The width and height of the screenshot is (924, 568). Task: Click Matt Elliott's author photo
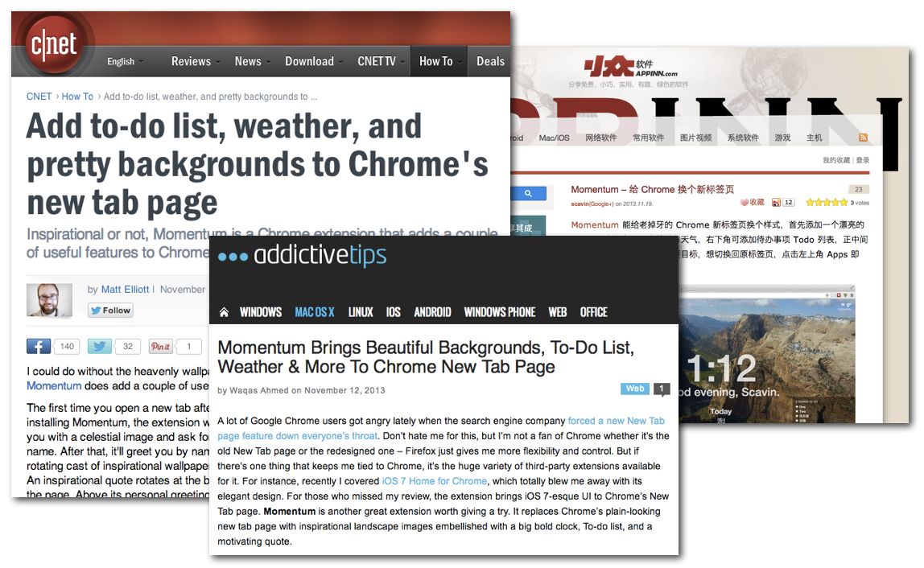tap(50, 300)
